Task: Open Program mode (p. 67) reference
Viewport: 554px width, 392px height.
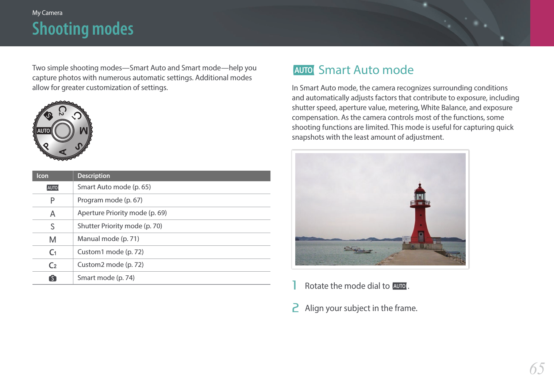Action: (x=110, y=200)
